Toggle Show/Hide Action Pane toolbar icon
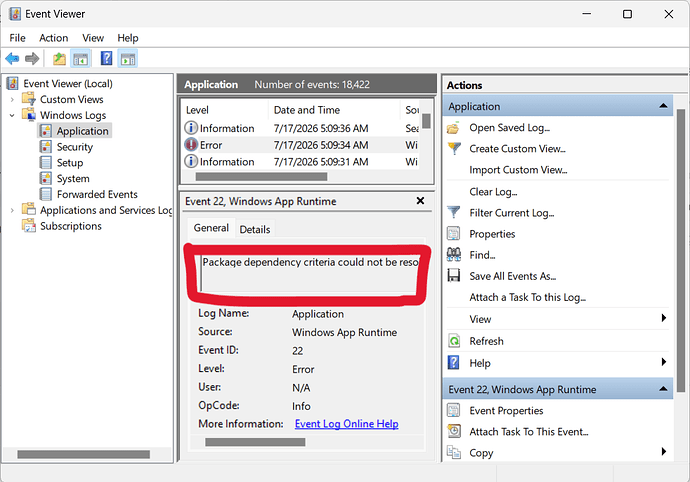The width and height of the screenshot is (690, 482). click(128, 59)
